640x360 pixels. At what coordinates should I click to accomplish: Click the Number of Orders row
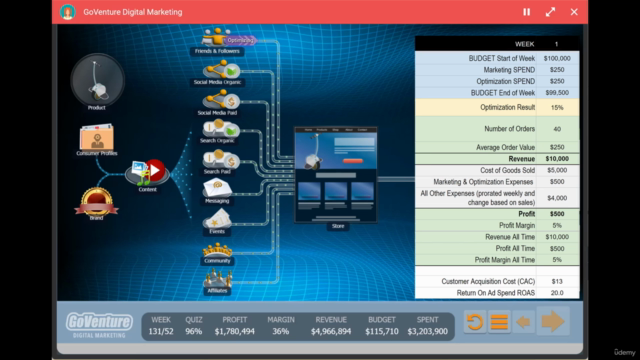point(497,129)
